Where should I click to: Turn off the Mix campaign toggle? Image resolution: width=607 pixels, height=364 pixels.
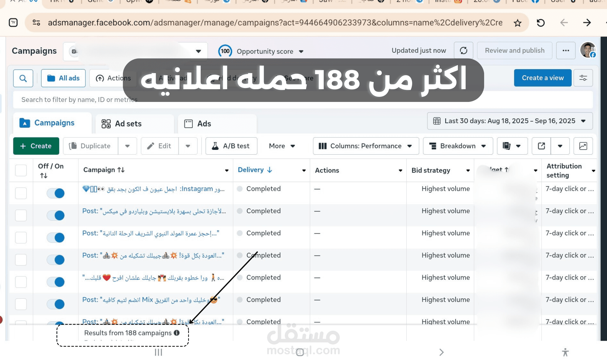[56, 304]
